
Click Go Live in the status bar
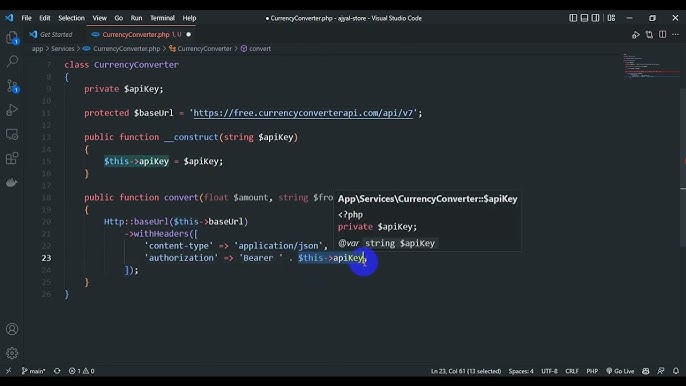pyautogui.click(x=620, y=371)
